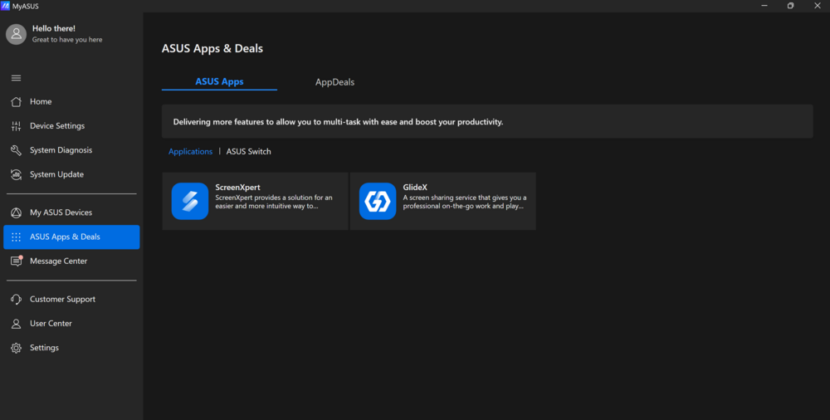Select the ASUS Switch sub-tab
830x420 pixels.
[x=248, y=151]
